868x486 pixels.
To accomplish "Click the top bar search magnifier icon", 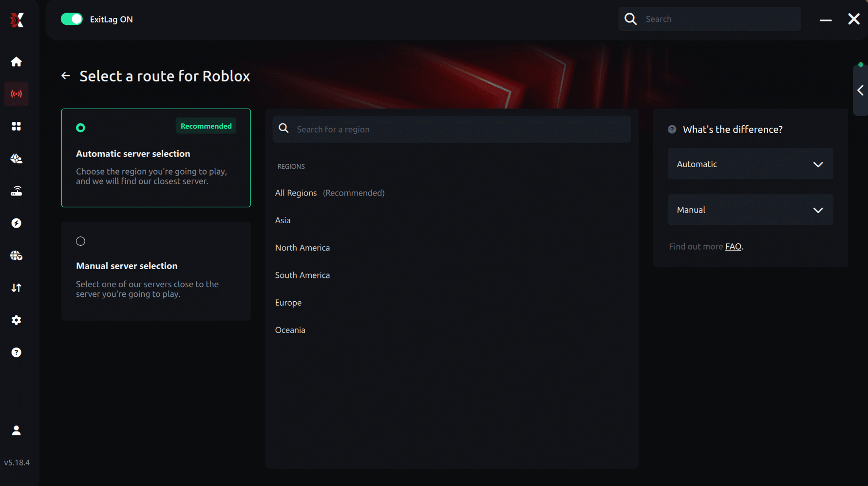I will [x=631, y=19].
